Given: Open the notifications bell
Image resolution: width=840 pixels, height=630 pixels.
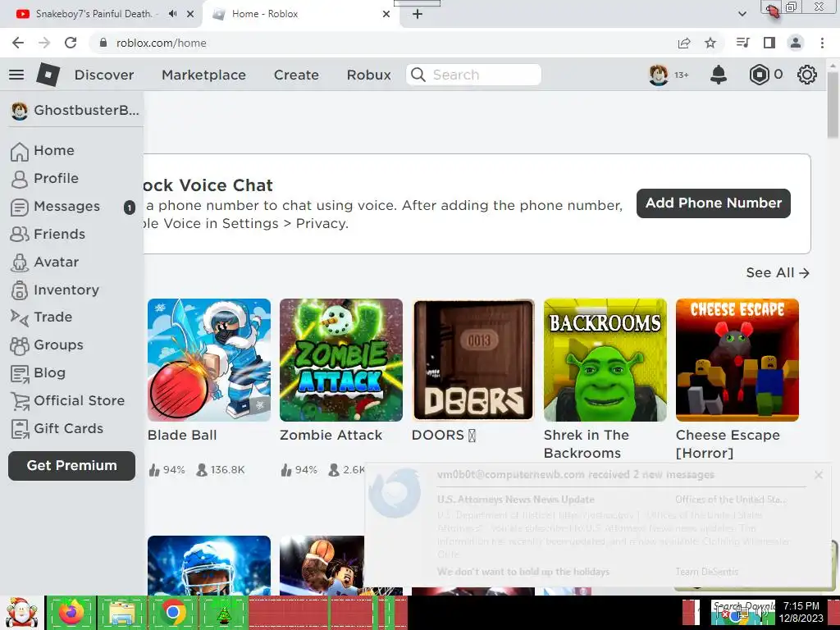Looking at the screenshot, I should (x=719, y=75).
